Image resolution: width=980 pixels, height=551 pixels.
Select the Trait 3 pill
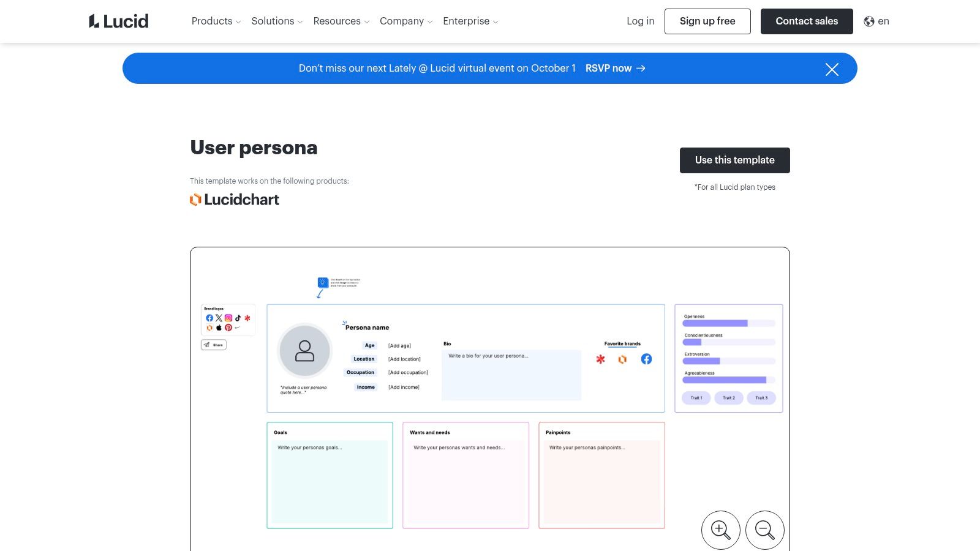click(761, 398)
